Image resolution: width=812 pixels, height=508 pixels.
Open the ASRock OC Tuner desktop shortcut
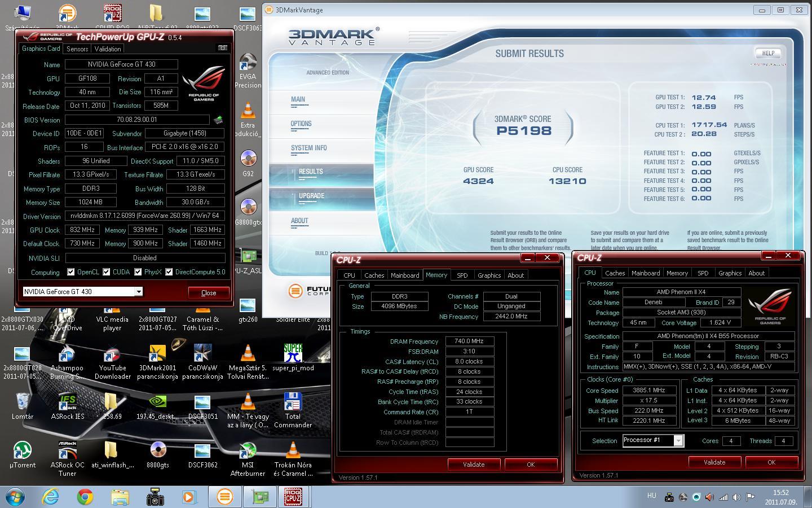[x=67, y=459]
